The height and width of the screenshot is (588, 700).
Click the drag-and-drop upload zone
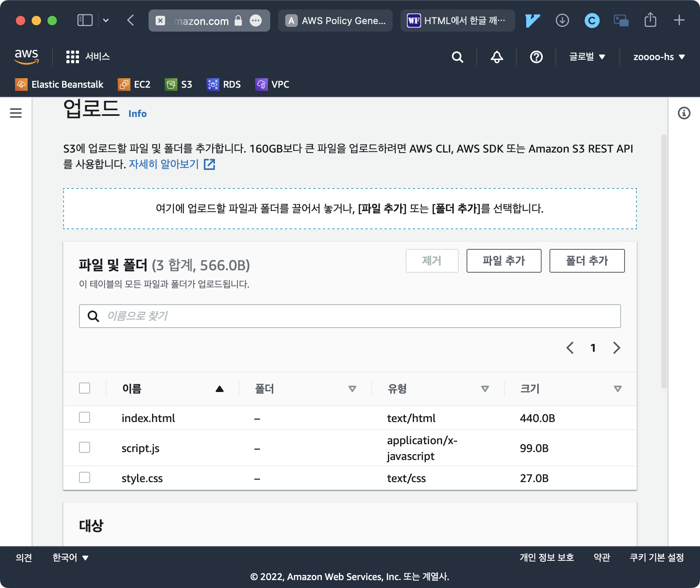[350, 209]
